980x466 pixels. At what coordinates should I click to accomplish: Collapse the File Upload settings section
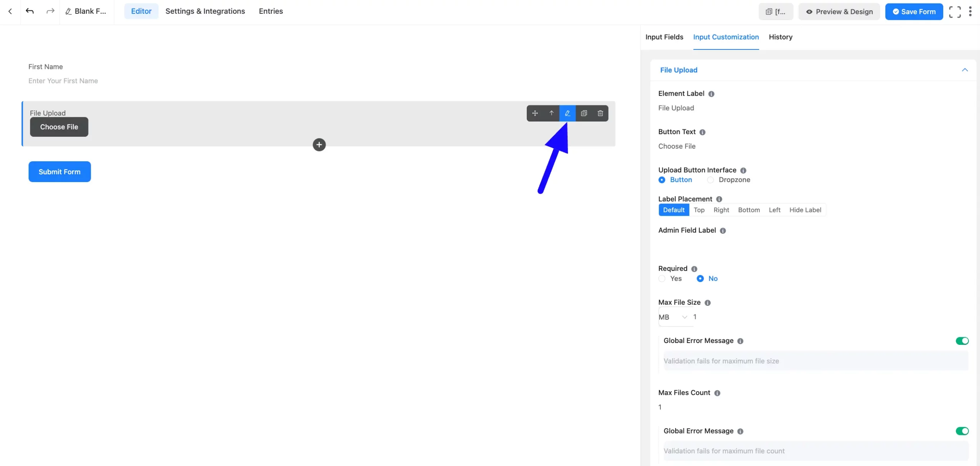click(x=965, y=70)
